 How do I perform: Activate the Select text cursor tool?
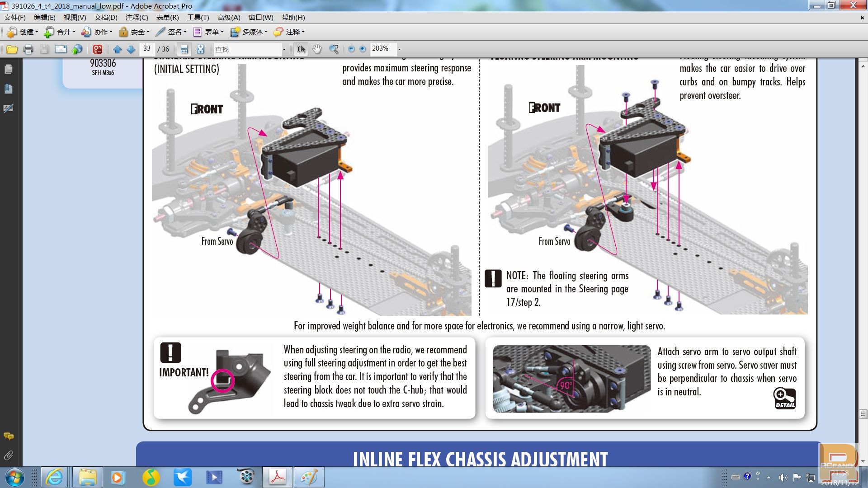point(301,49)
